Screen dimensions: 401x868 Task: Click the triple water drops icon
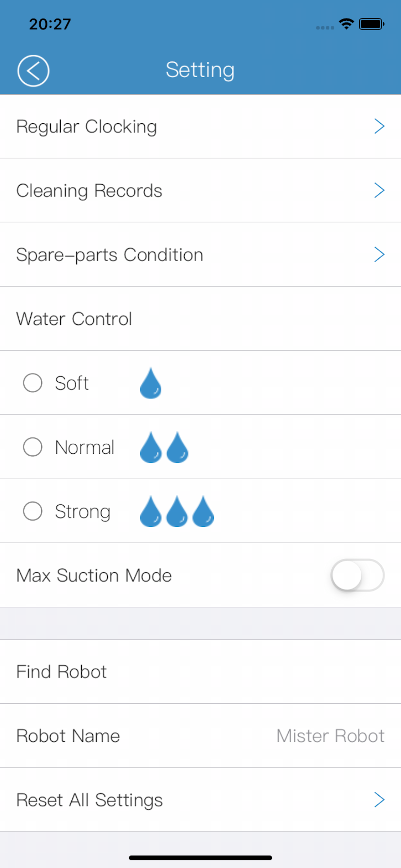click(177, 511)
